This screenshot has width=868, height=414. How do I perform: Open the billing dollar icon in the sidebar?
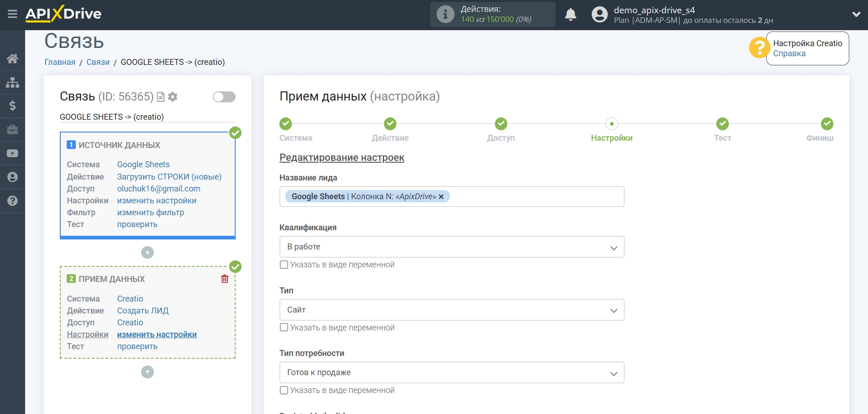point(12,106)
